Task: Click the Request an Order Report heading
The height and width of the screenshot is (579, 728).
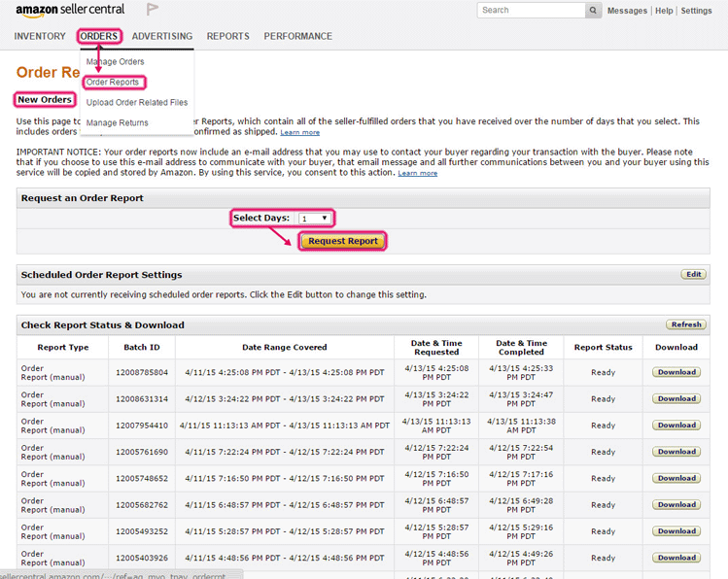Action: [83, 198]
